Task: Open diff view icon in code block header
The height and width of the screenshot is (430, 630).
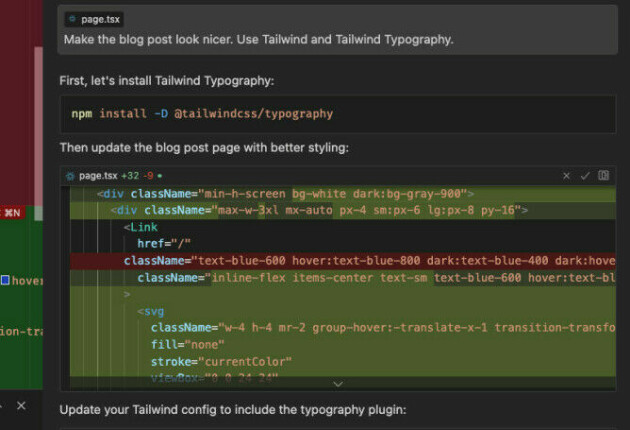Action: point(603,175)
